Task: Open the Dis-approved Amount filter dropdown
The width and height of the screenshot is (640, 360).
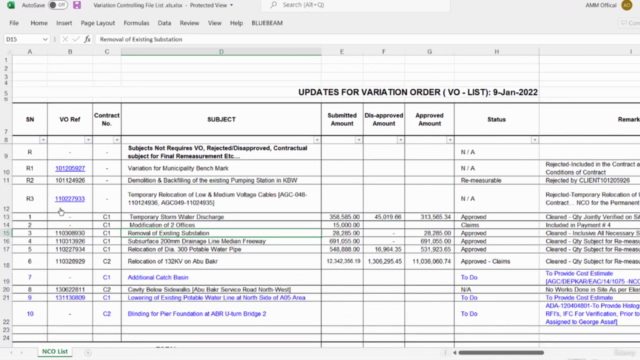Action: (400, 140)
